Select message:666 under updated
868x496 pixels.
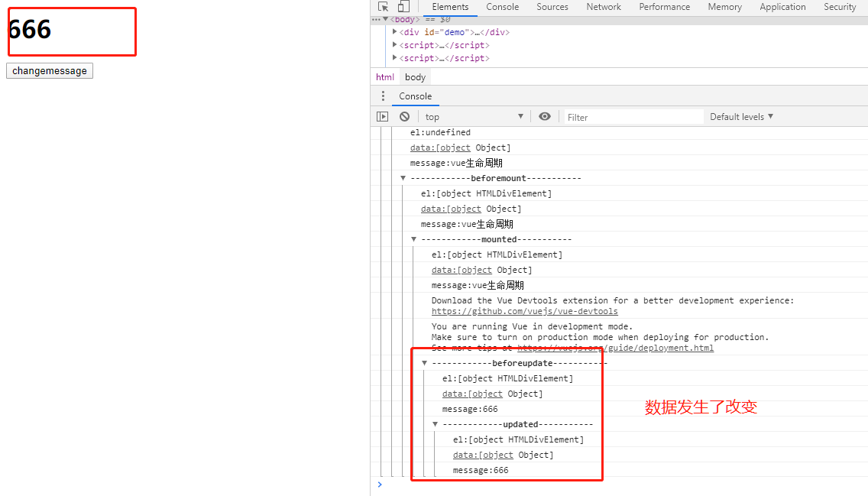pos(481,471)
